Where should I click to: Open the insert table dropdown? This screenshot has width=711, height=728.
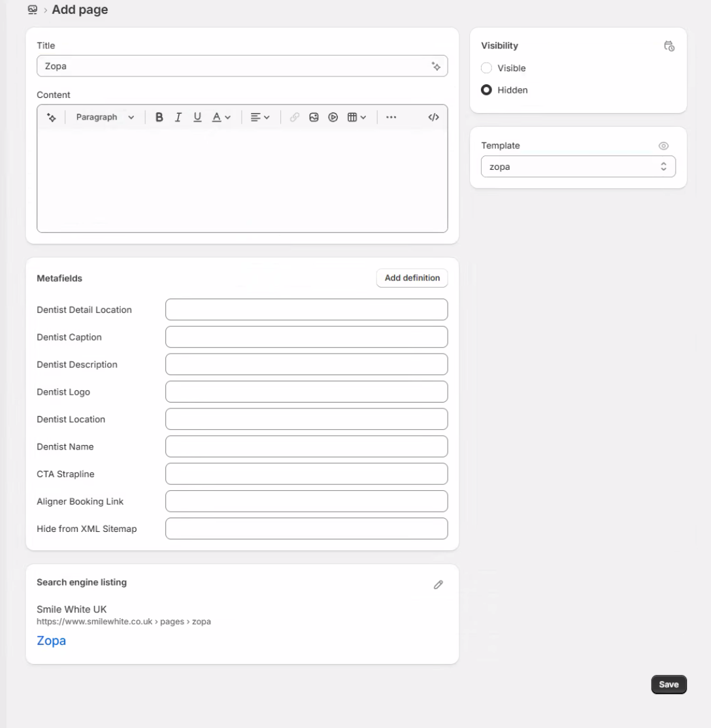pyautogui.click(x=357, y=118)
